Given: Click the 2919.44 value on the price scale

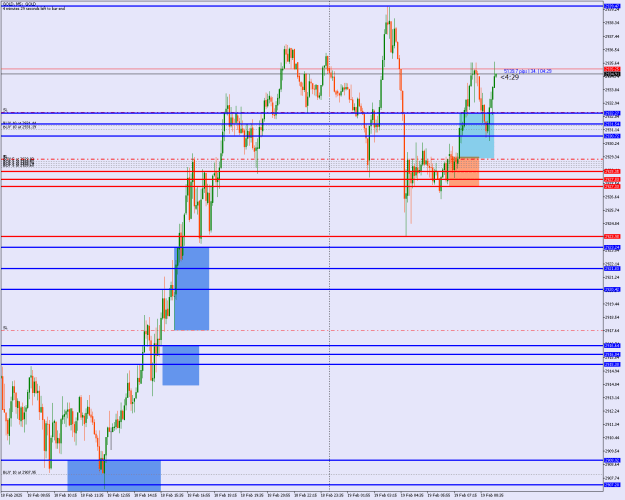Looking at the screenshot, I should pyautogui.click(x=612, y=304).
